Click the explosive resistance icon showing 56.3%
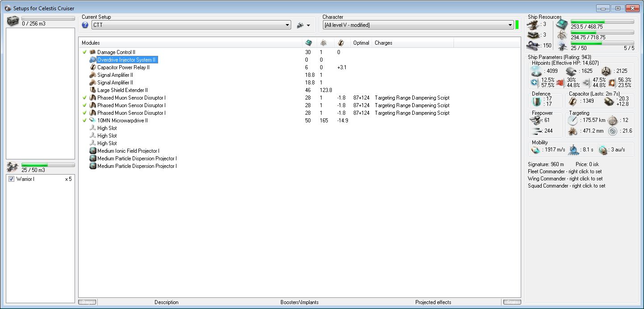This screenshot has height=309, width=644. click(612, 83)
